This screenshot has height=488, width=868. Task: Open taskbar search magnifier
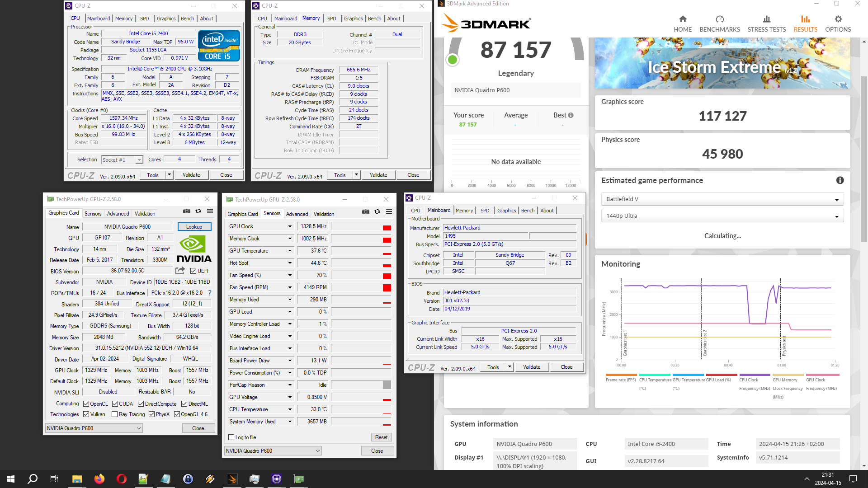click(33, 479)
